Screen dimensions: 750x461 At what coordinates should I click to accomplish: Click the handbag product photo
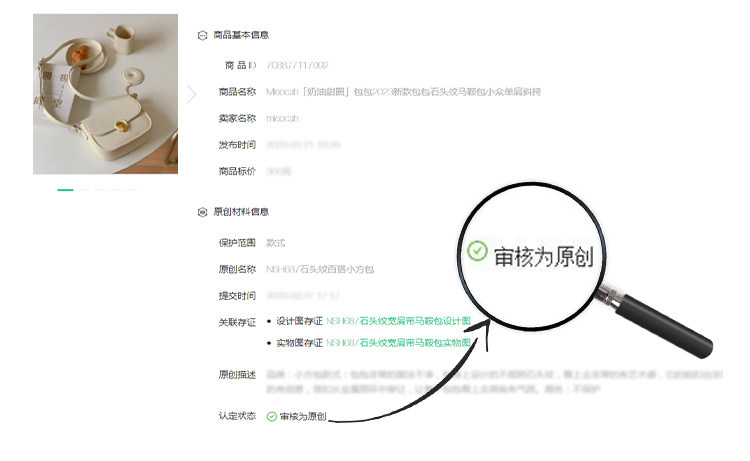[105, 94]
